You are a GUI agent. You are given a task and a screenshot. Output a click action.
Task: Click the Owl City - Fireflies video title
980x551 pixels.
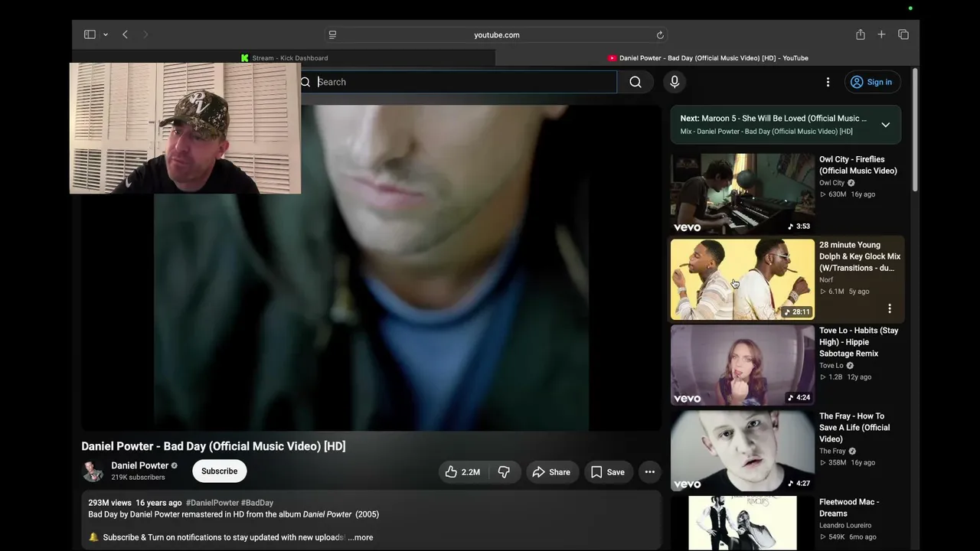pos(858,165)
